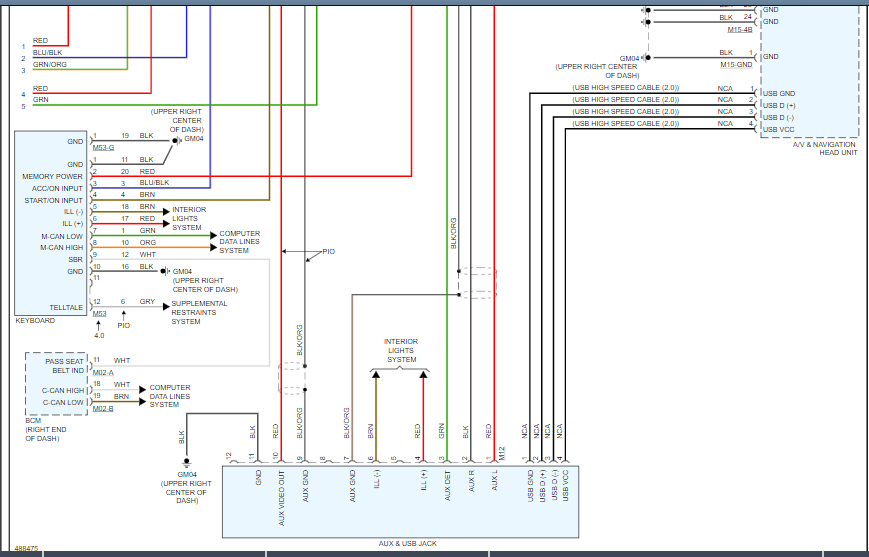
Task: Open the M15-GND connector link
Action: tap(737, 65)
